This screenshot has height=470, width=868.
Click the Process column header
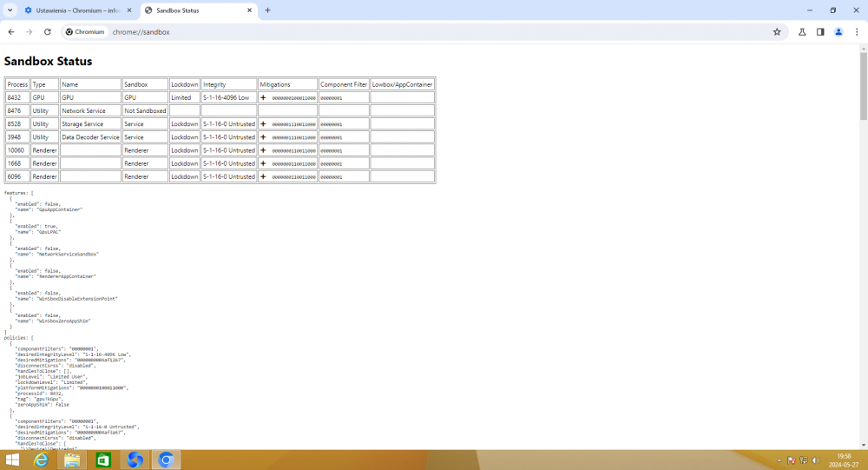(17, 84)
